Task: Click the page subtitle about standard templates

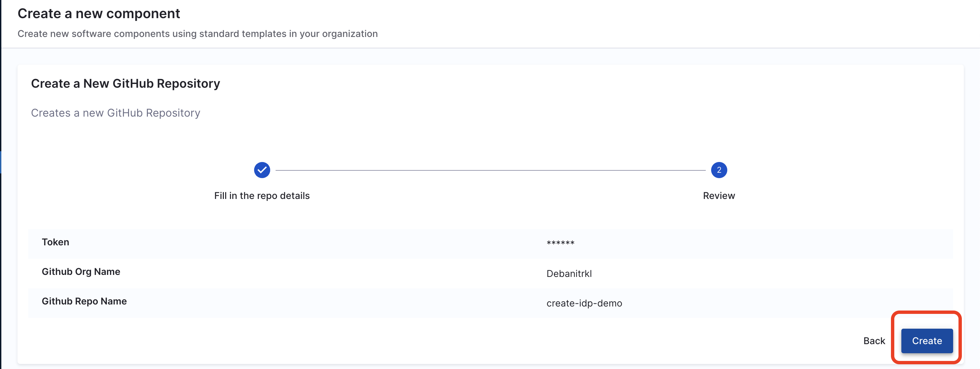Action: 198,34
